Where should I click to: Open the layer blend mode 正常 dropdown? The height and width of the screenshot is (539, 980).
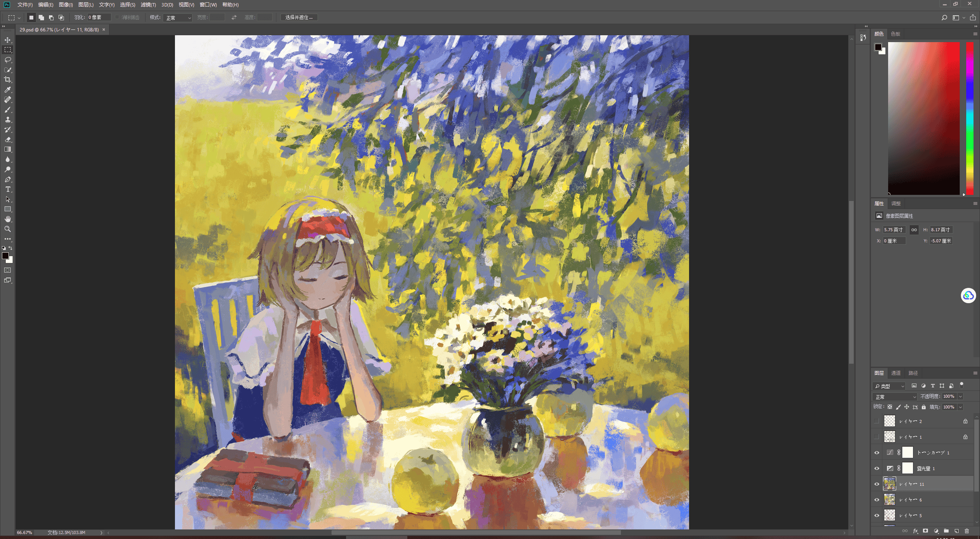pos(895,397)
